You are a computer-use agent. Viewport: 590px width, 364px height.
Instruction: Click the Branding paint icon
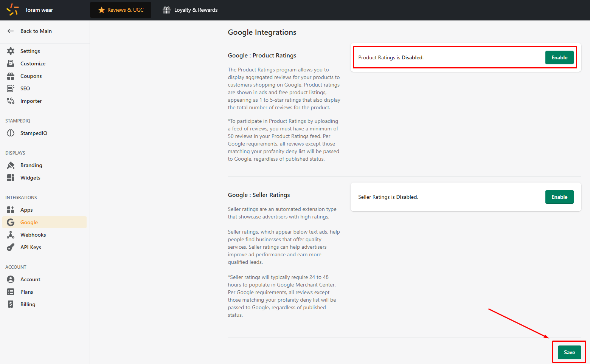point(11,165)
